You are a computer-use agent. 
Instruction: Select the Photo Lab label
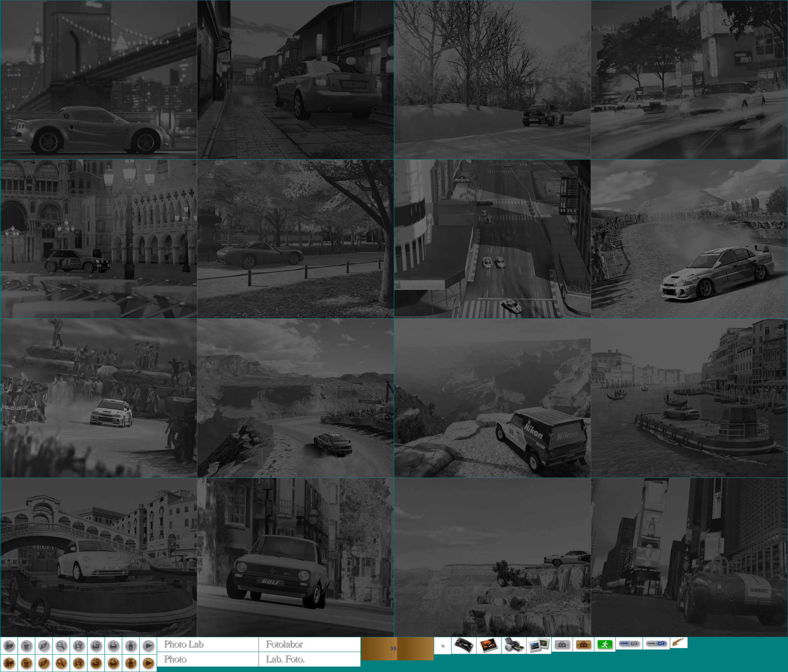pos(184,644)
